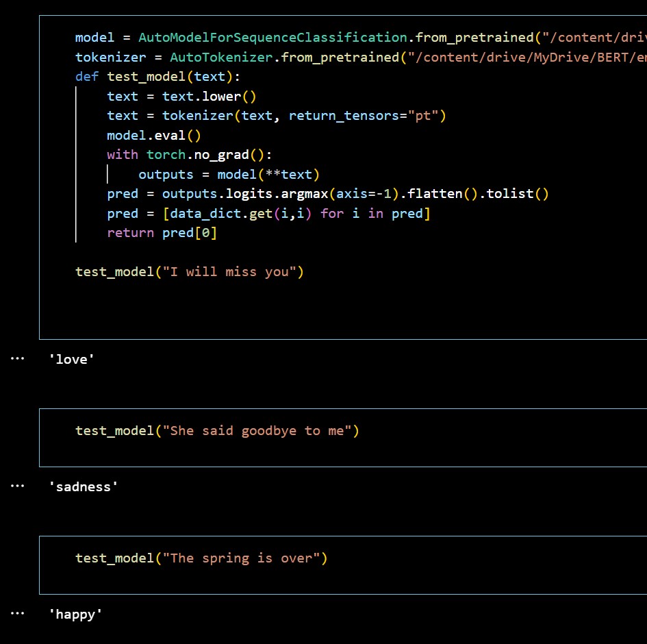Screen dimensions: 647x644
Task: Click the test_model("I will miss you") call
Action: click(189, 272)
